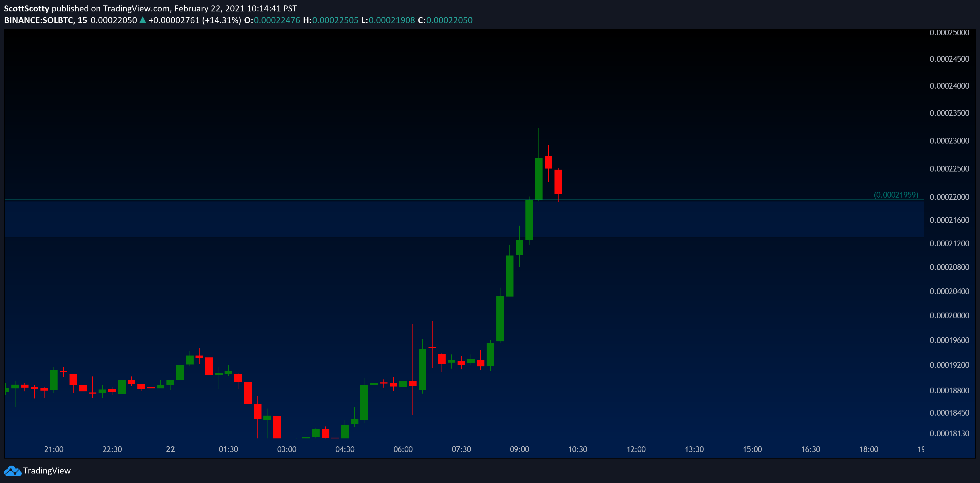Click the 22:30 time axis label
This screenshot has height=483, width=980.
[112, 449]
